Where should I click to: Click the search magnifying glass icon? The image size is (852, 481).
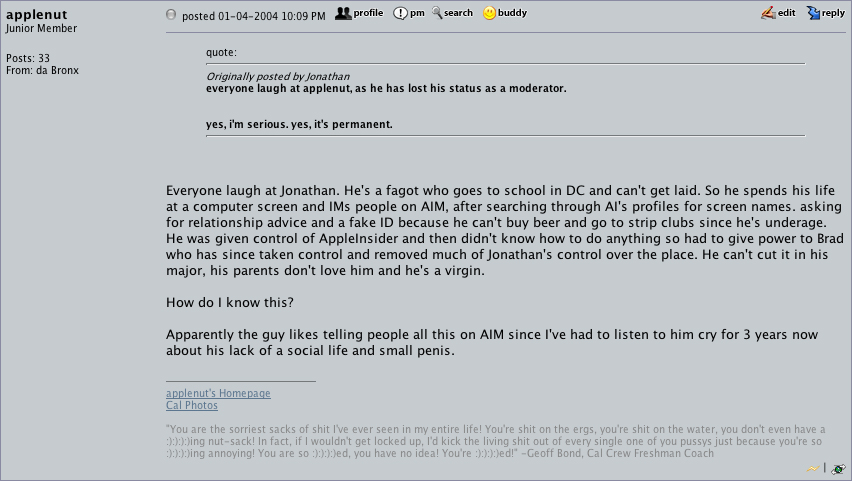click(x=437, y=13)
